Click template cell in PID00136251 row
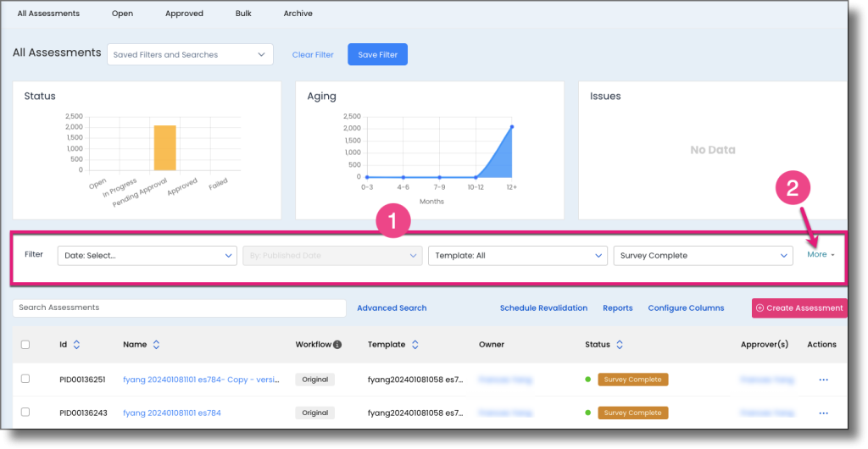 (415, 380)
